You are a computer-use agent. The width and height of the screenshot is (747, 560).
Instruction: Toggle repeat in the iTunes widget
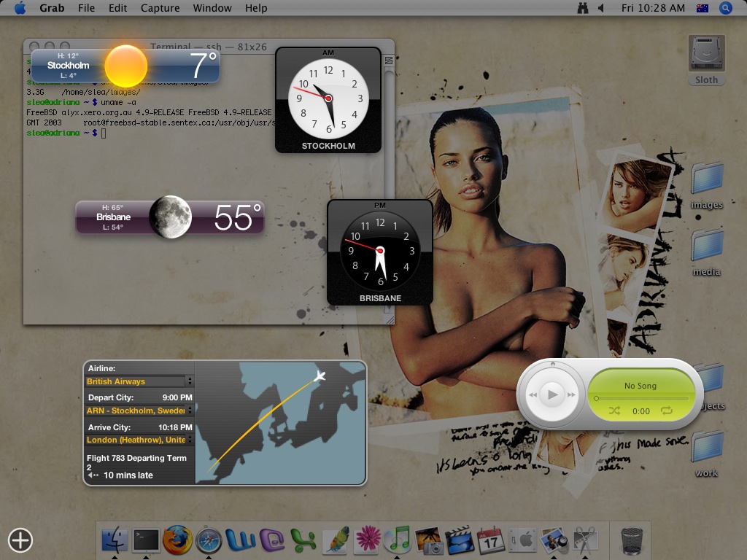(667, 411)
